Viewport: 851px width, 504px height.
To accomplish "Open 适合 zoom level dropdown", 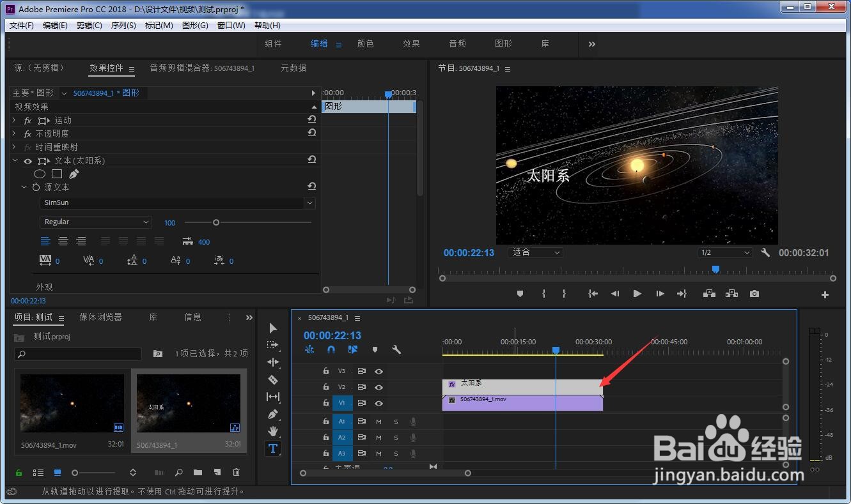I will [x=536, y=252].
